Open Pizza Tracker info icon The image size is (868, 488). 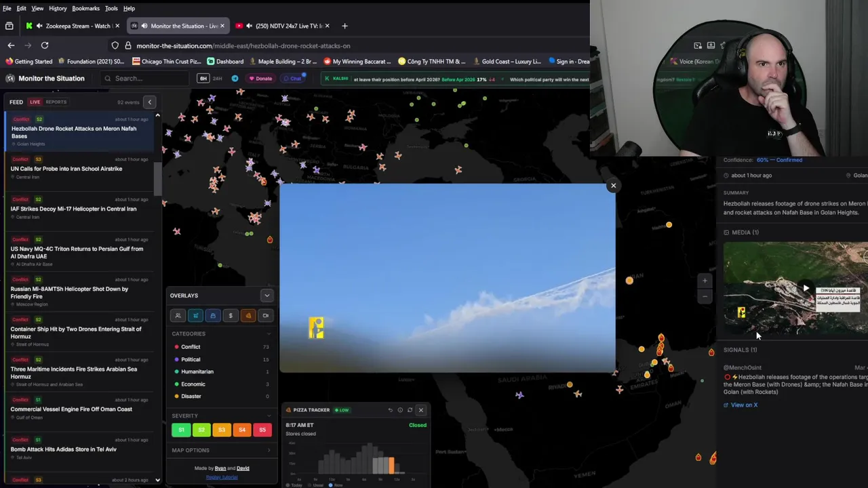[400, 410]
